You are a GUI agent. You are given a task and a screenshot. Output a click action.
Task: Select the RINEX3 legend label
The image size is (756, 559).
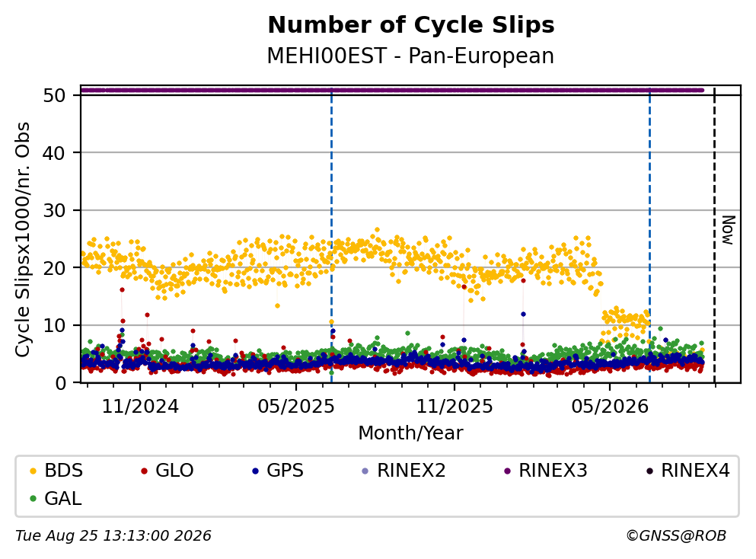pyautogui.click(x=553, y=470)
